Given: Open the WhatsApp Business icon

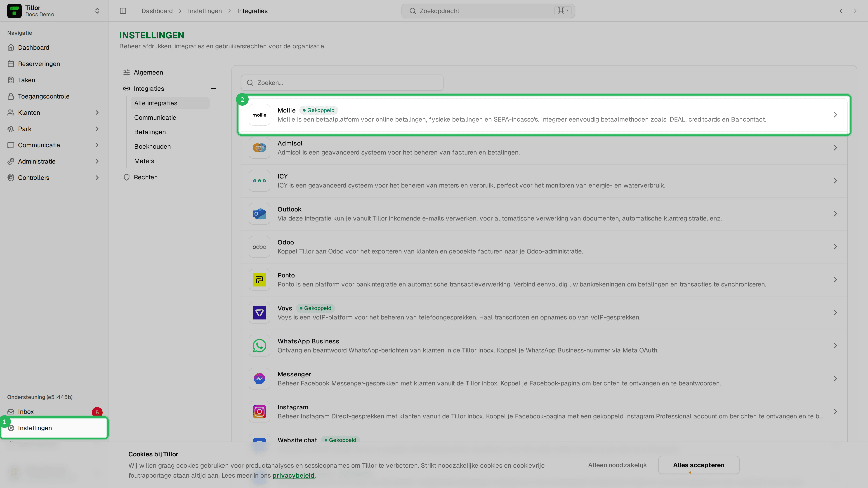Looking at the screenshot, I should pos(259,346).
